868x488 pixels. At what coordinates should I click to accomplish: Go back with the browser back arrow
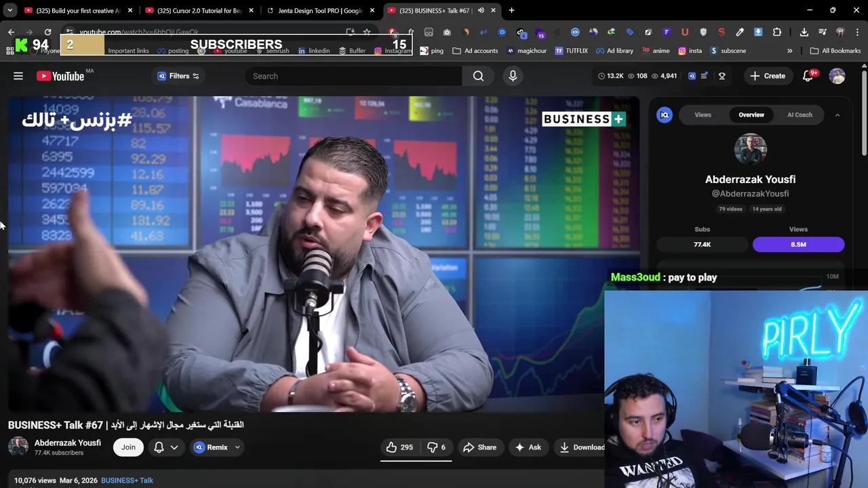click(x=11, y=32)
